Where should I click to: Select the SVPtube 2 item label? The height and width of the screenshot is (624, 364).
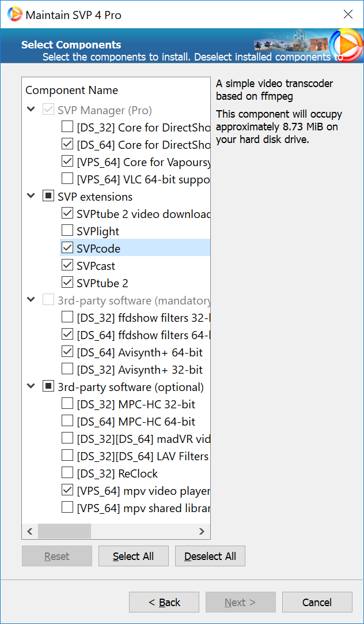(103, 283)
